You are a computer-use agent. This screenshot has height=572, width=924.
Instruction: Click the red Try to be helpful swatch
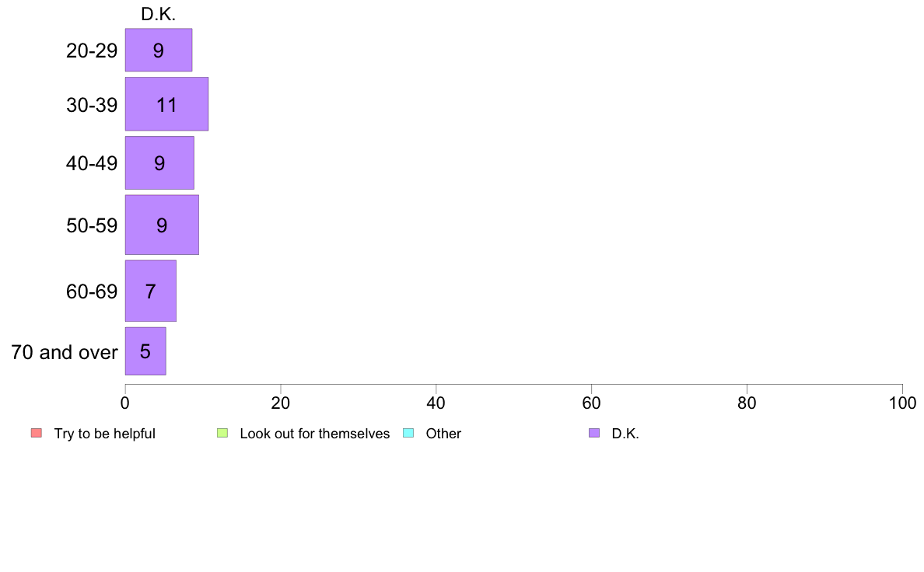[x=37, y=433]
